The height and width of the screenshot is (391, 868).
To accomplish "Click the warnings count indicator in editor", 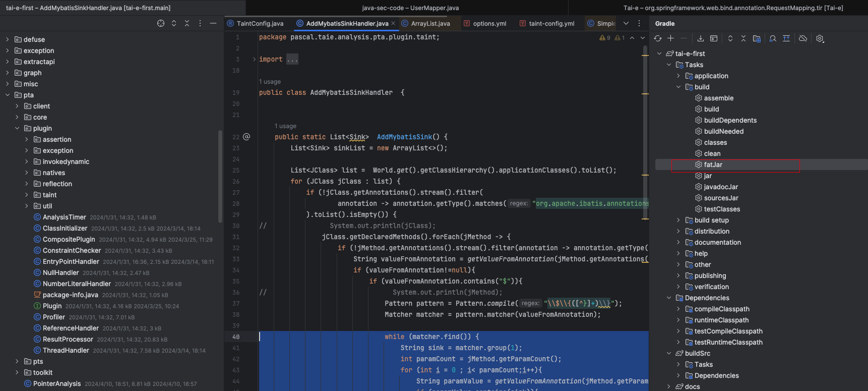I will coord(605,38).
